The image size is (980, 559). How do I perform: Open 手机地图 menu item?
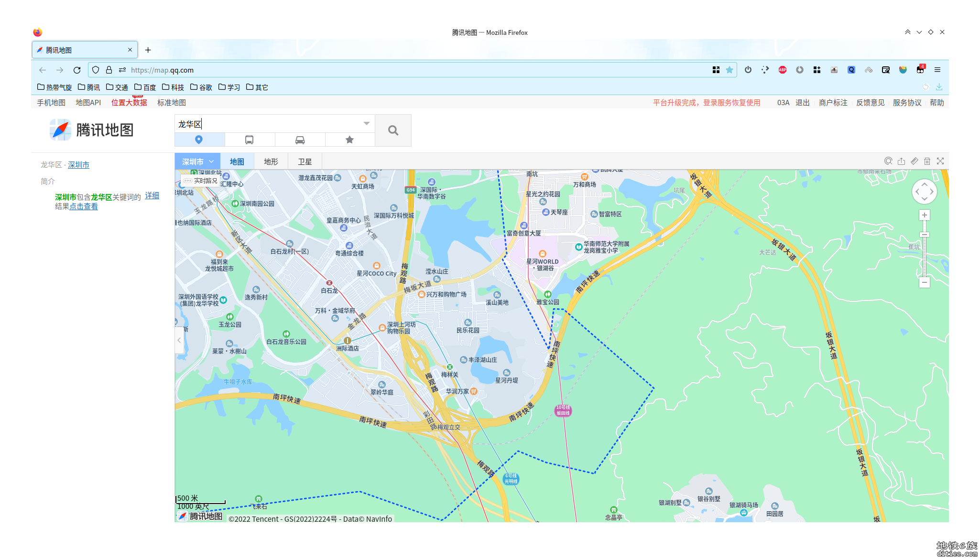pos(51,102)
